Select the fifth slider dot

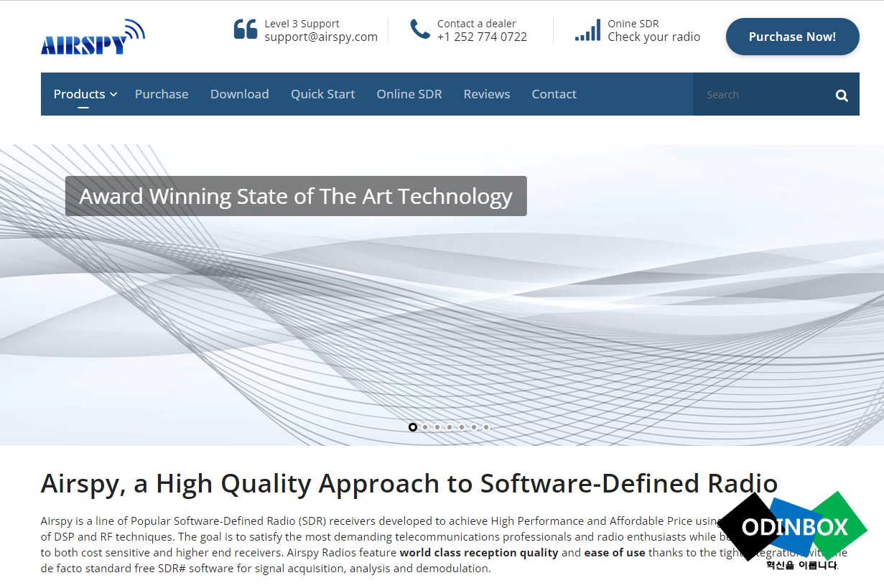click(462, 427)
